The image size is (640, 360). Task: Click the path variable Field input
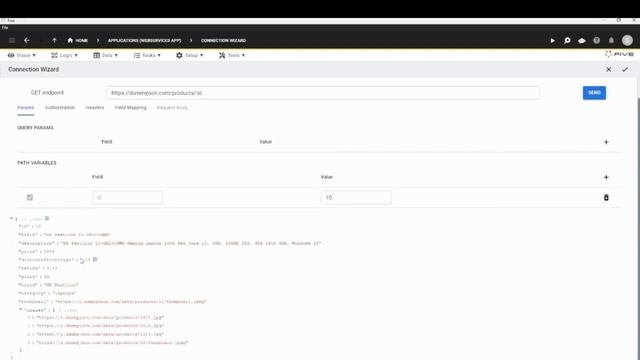(127, 198)
